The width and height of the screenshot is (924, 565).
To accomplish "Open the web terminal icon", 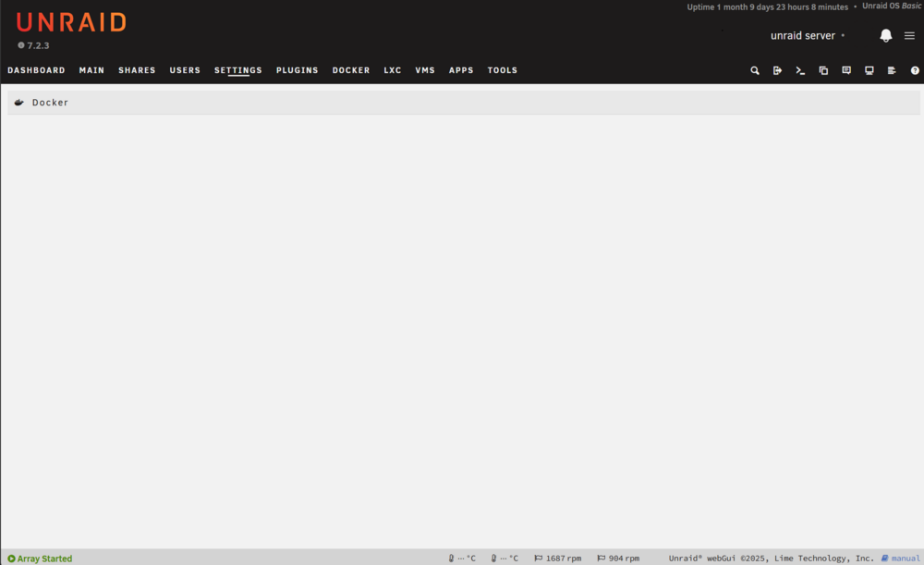I will (800, 70).
